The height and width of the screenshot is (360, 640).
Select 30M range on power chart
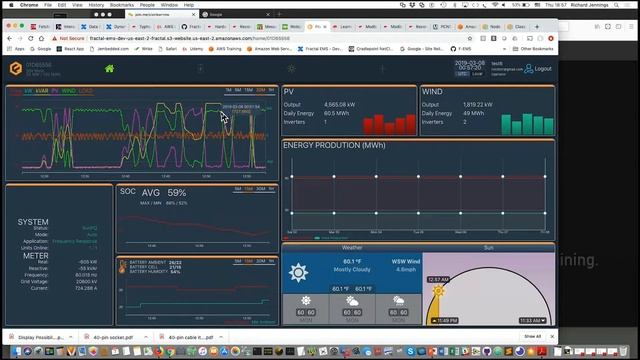click(260, 90)
